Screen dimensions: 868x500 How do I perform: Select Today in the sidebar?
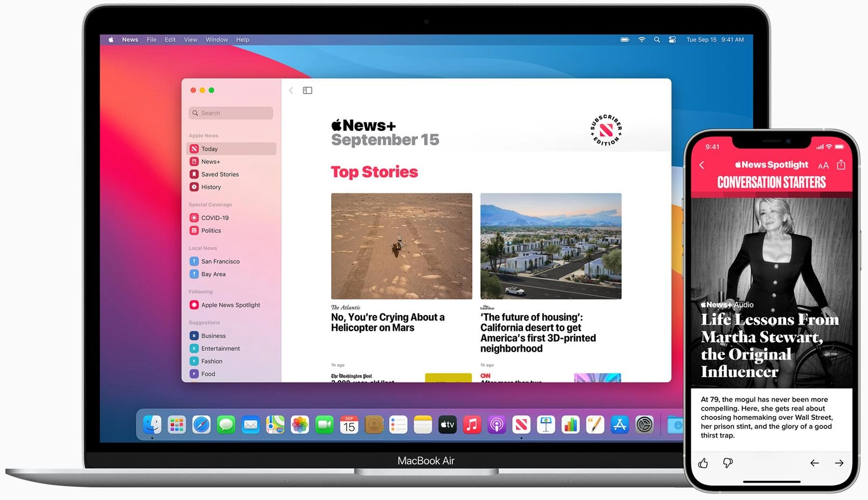[x=232, y=149]
